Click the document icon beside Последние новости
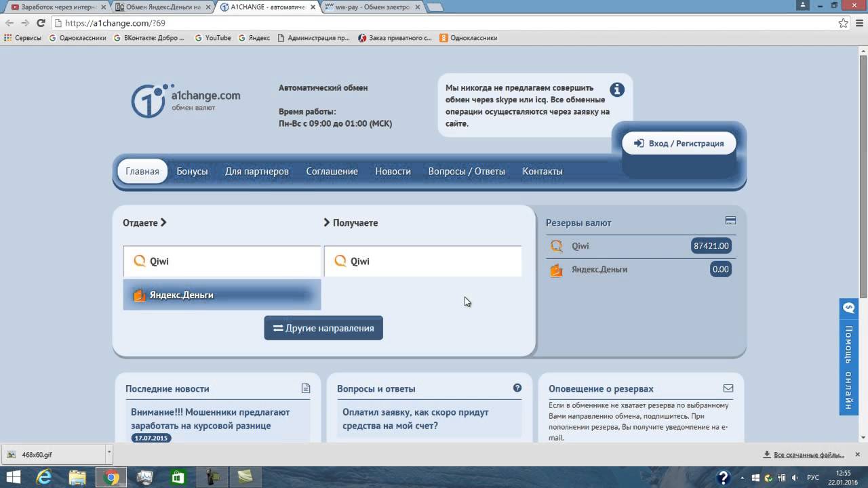 306,388
